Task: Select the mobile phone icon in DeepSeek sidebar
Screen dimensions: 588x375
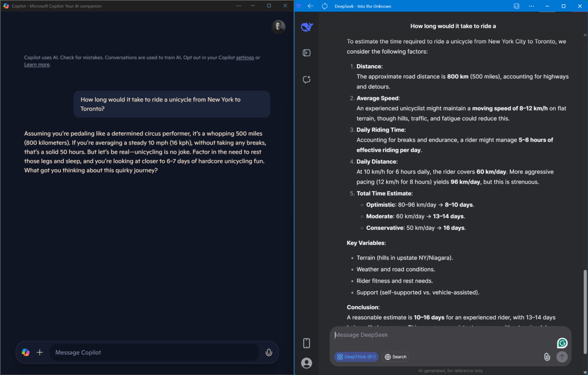Action: click(x=306, y=343)
